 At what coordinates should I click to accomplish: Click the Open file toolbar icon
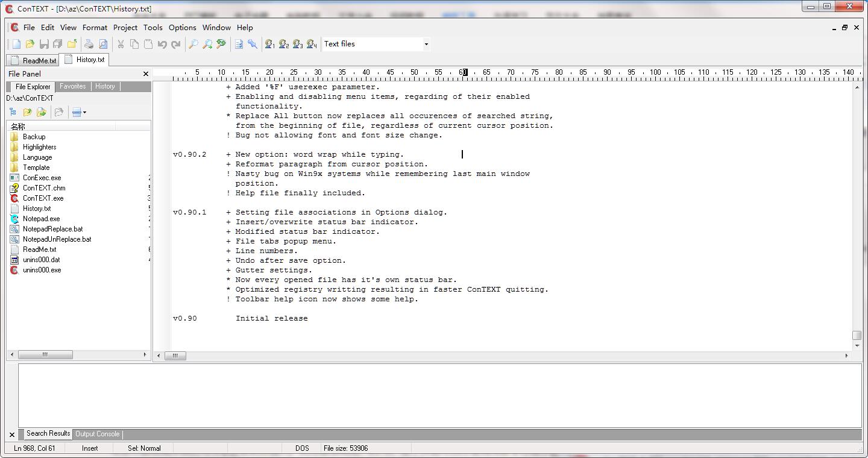30,44
